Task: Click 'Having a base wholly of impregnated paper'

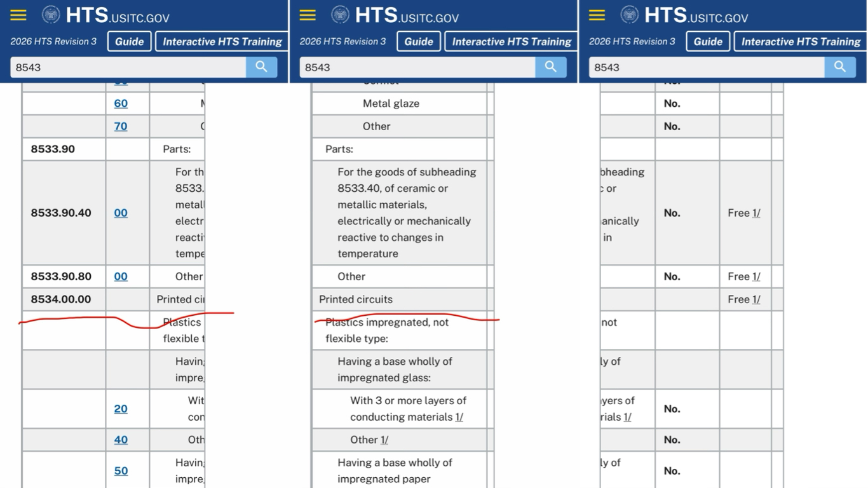Action: click(400, 471)
